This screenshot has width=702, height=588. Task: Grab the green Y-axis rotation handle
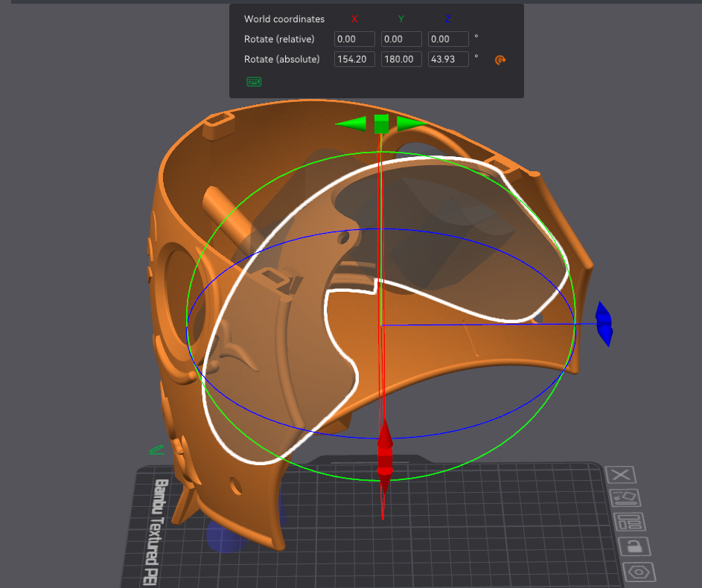[x=381, y=124]
